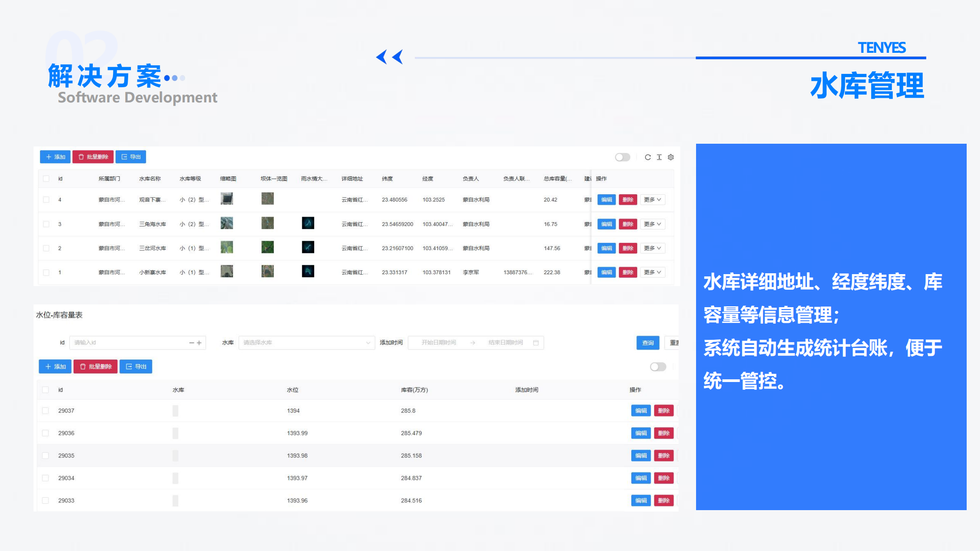
Task: Click the refresh icon above the reservoir table
Action: pos(647,157)
